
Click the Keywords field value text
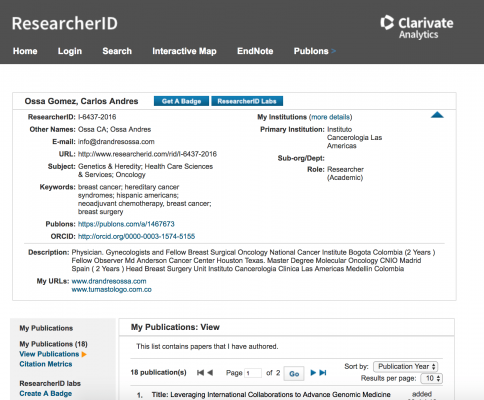pyautogui.click(x=145, y=199)
